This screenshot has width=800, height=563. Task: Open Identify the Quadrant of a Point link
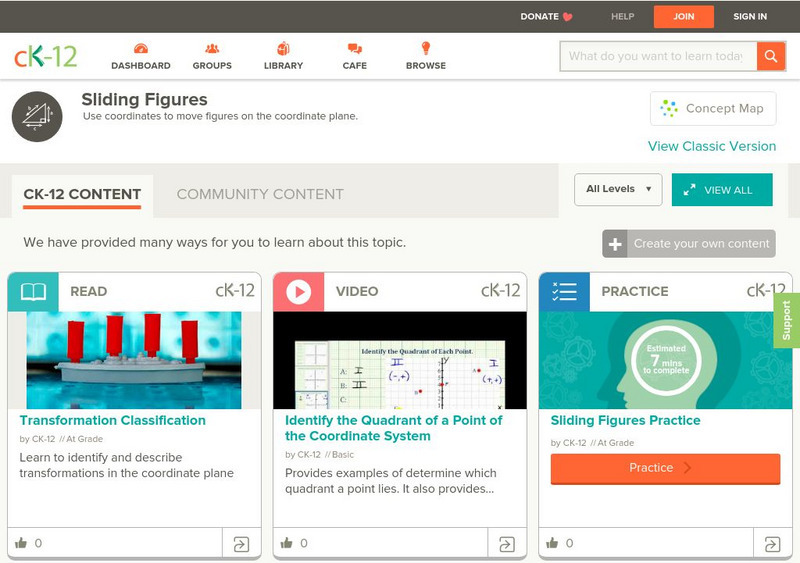coord(393,428)
